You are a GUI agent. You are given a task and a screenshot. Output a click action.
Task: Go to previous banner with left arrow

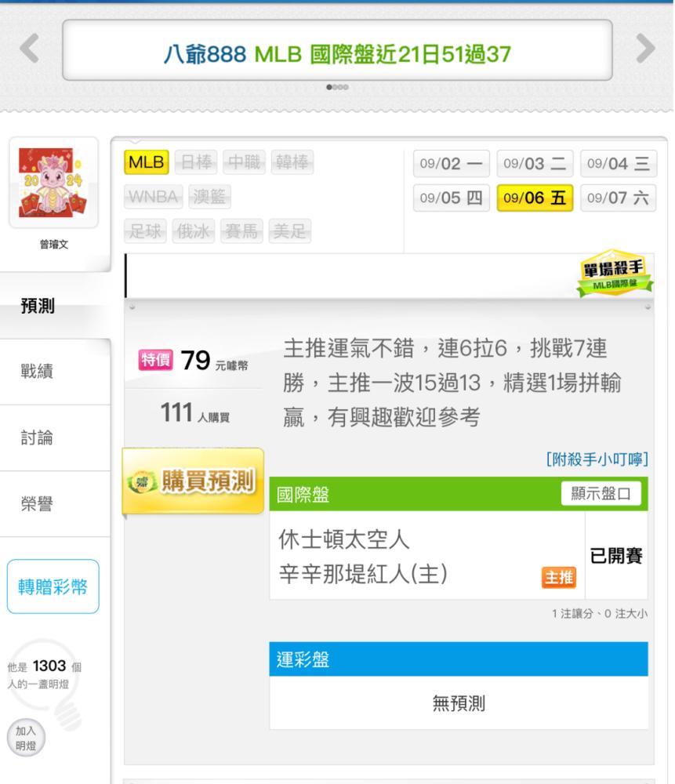30,48
